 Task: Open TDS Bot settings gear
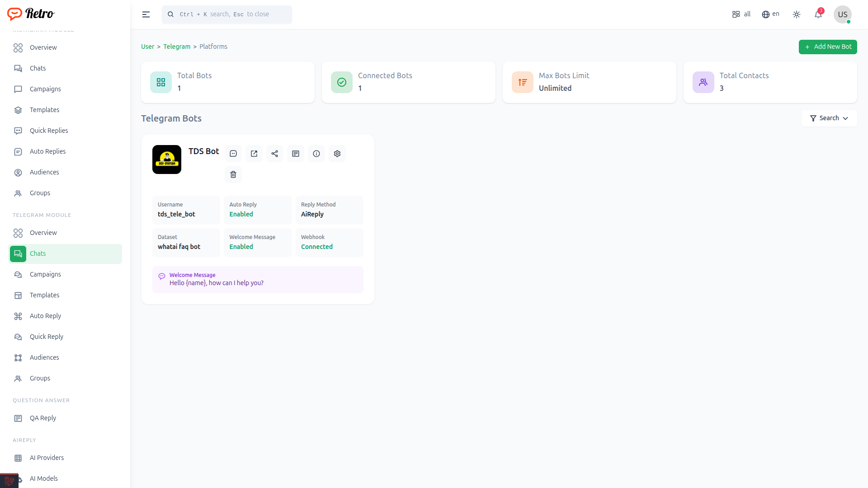[x=337, y=154]
